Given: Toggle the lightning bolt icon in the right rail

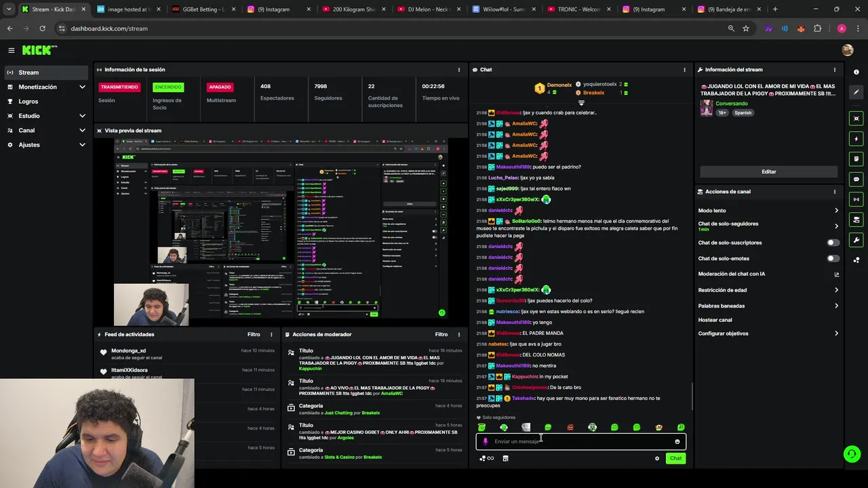Looking at the screenshot, I should 856,139.
